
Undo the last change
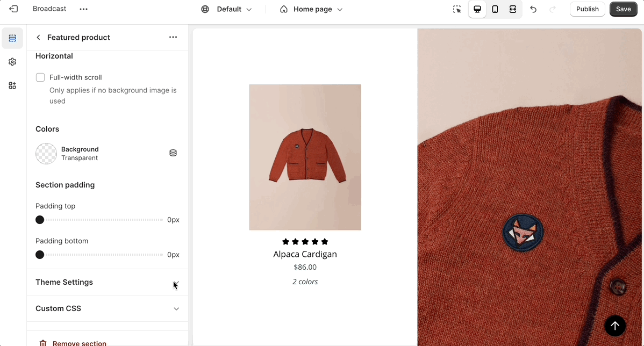coord(533,9)
